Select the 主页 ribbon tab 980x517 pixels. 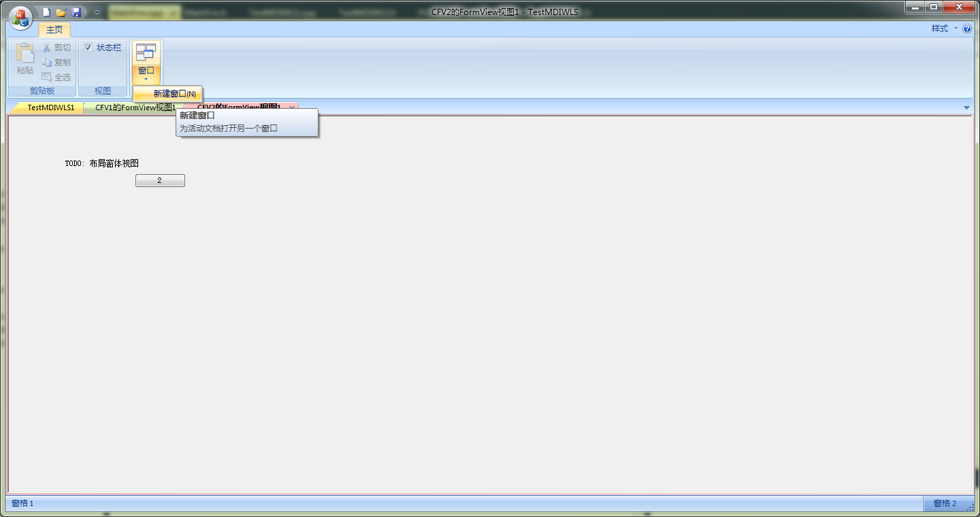(54, 29)
